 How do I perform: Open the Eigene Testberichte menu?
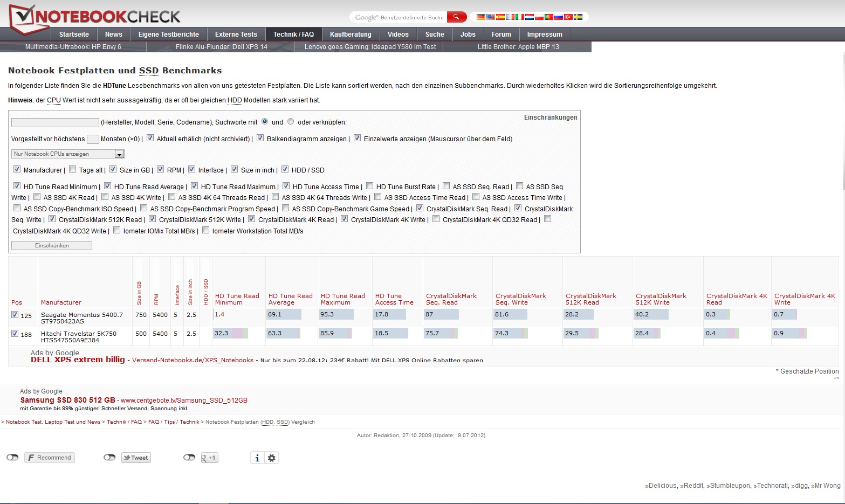coord(169,34)
